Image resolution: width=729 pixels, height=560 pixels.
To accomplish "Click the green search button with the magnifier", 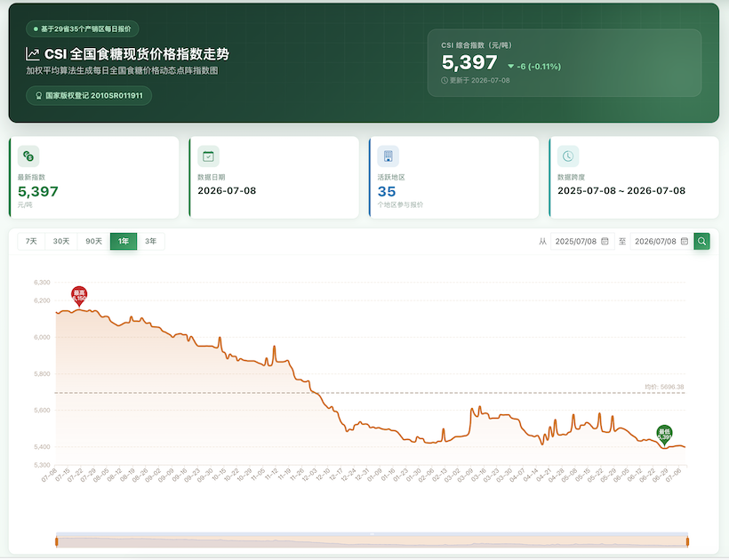I will [701, 241].
